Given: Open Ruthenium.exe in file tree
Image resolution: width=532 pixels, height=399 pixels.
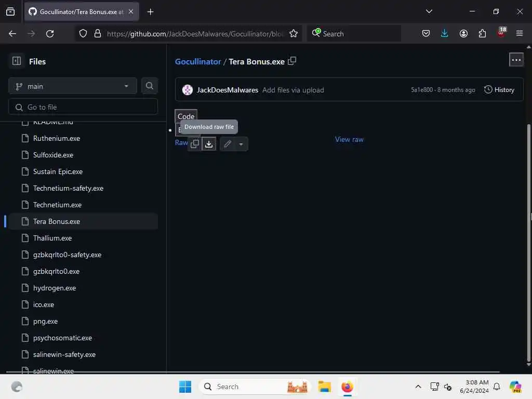Looking at the screenshot, I should point(83,138).
